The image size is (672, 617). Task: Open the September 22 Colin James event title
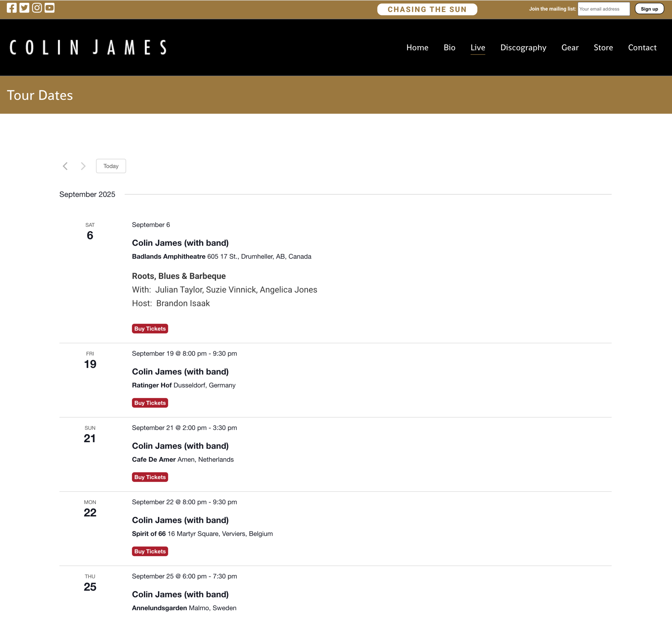(180, 520)
